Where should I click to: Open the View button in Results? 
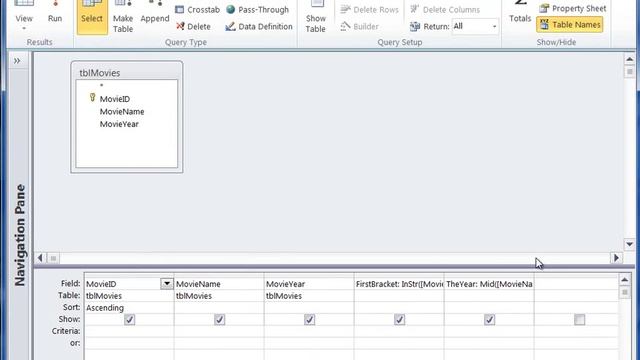coord(24,16)
